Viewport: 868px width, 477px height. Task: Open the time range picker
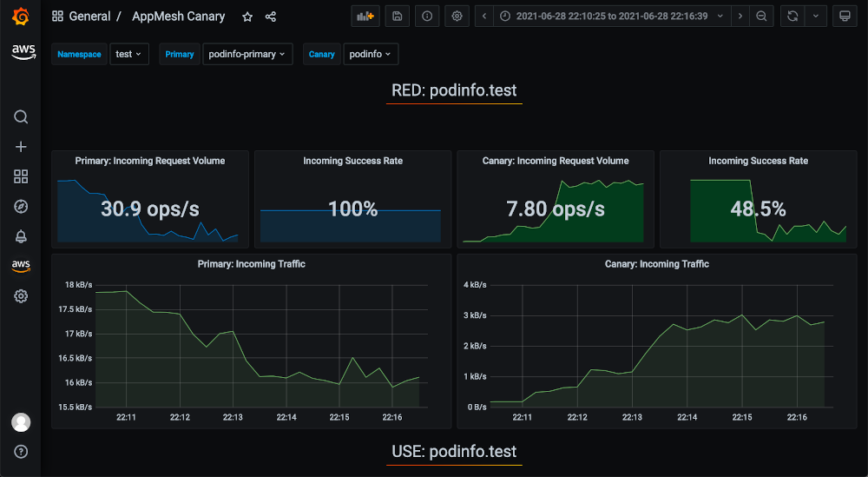click(x=612, y=16)
